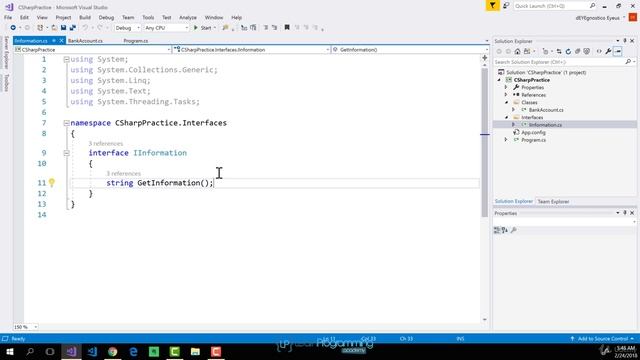The width and height of the screenshot is (640, 360).
Task: Click the Navigate Backward toolbar icon
Action: point(13,28)
